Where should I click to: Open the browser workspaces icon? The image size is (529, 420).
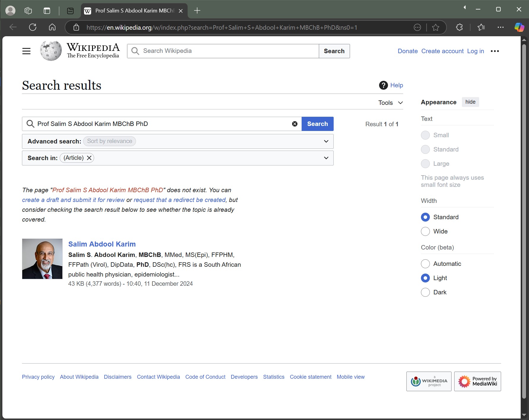(x=28, y=11)
